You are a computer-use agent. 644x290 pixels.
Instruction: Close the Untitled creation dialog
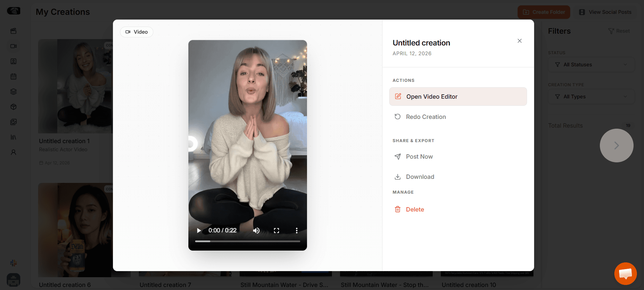coord(520,41)
